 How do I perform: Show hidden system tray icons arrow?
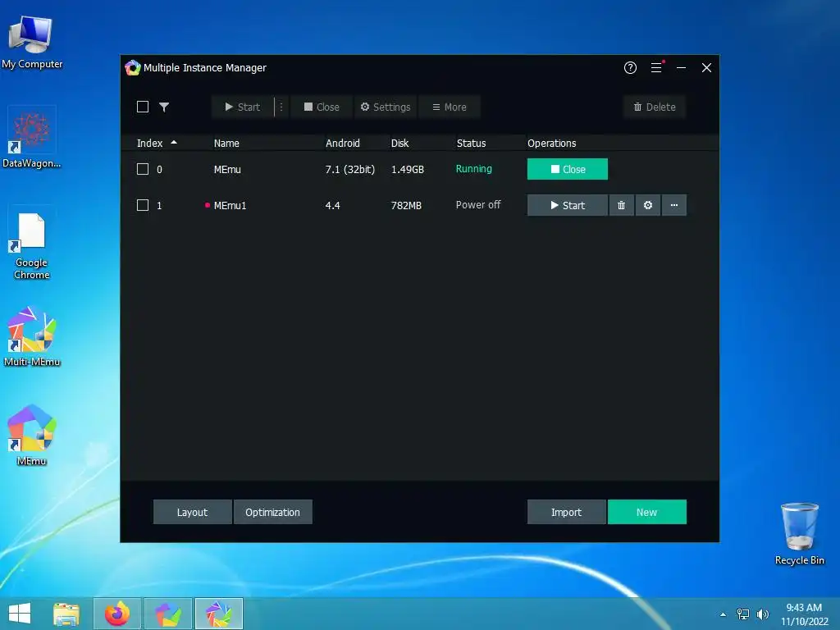coord(724,614)
